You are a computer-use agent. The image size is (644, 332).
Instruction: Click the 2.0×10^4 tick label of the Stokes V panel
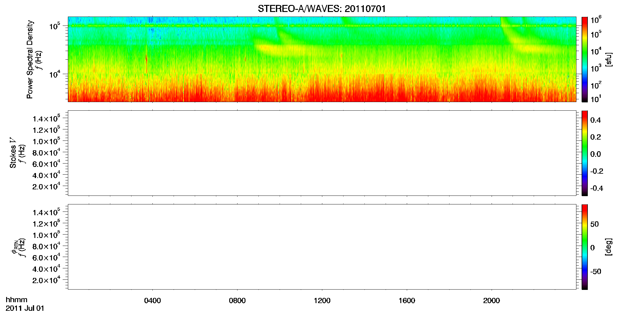click(46, 186)
